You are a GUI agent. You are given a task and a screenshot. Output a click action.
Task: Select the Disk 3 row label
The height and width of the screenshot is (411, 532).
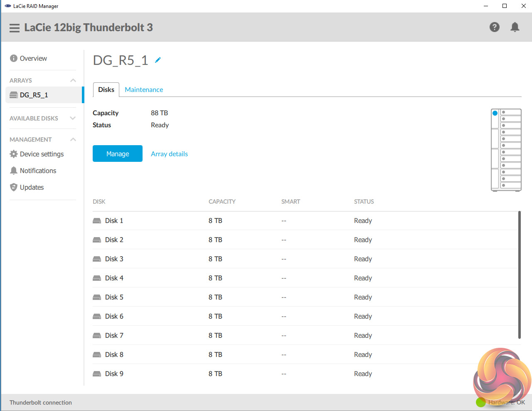pyautogui.click(x=114, y=259)
